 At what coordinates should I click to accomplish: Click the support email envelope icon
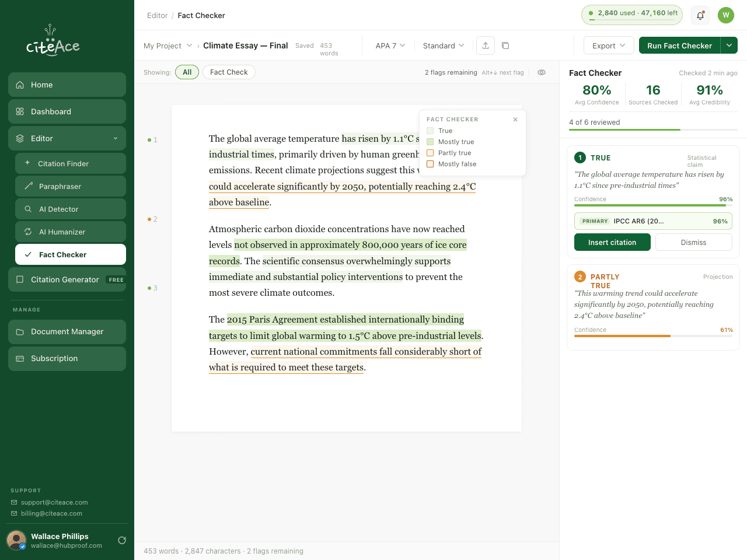14,502
